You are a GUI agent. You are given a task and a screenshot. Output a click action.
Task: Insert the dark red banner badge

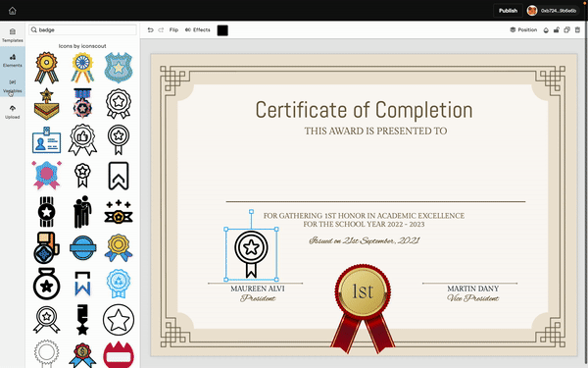119,354
